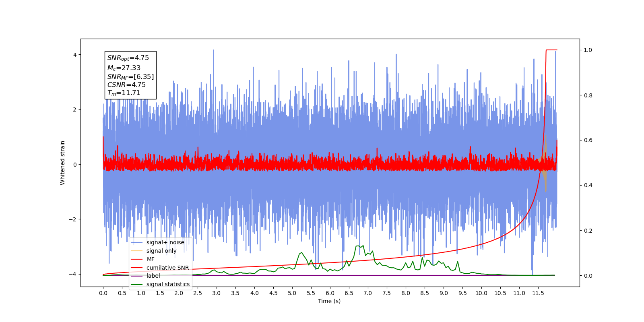Viewport: 644px width, 322px height.
Task: Click the left-axis tick label −4
Action: click(x=72, y=274)
